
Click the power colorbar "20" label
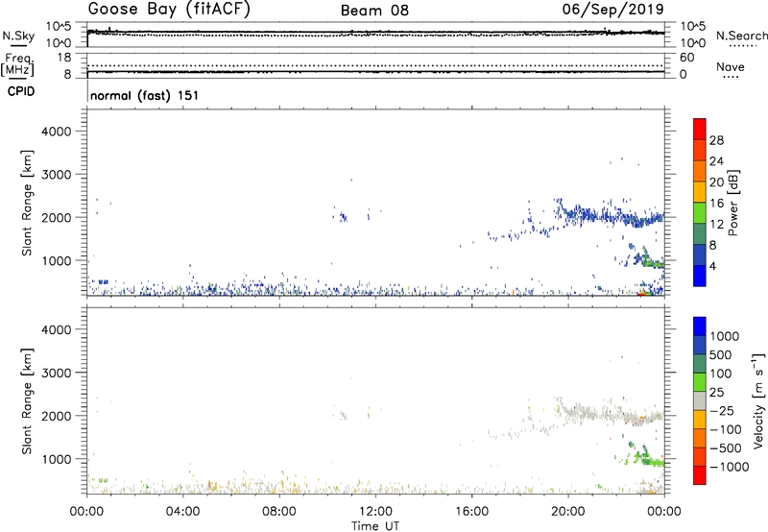(716, 182)
